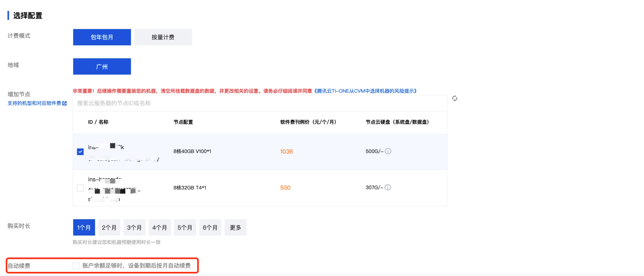Click the ID / 名称 column header
The width and height of the screenshot is (644, 276).
pyautogui.click(x=98, y=122)
